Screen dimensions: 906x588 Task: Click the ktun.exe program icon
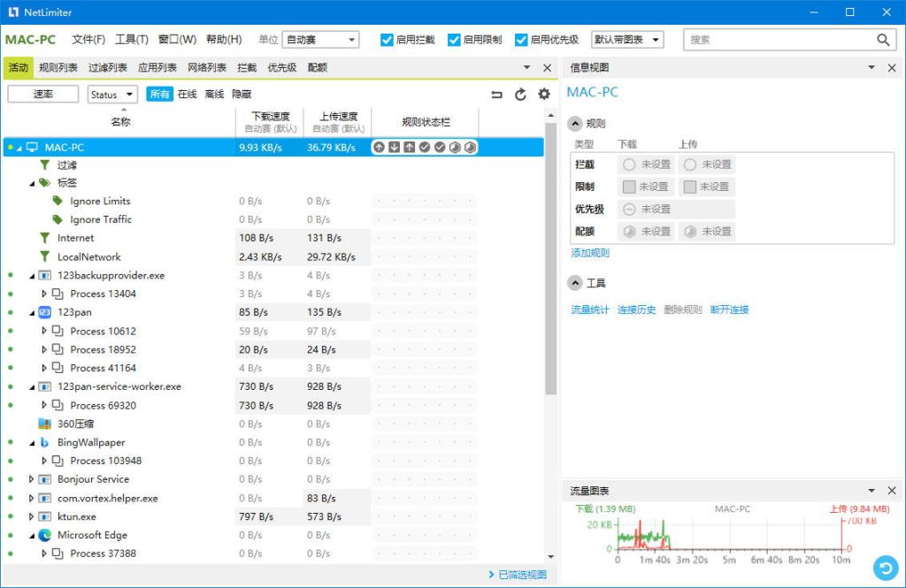(44, 516)
